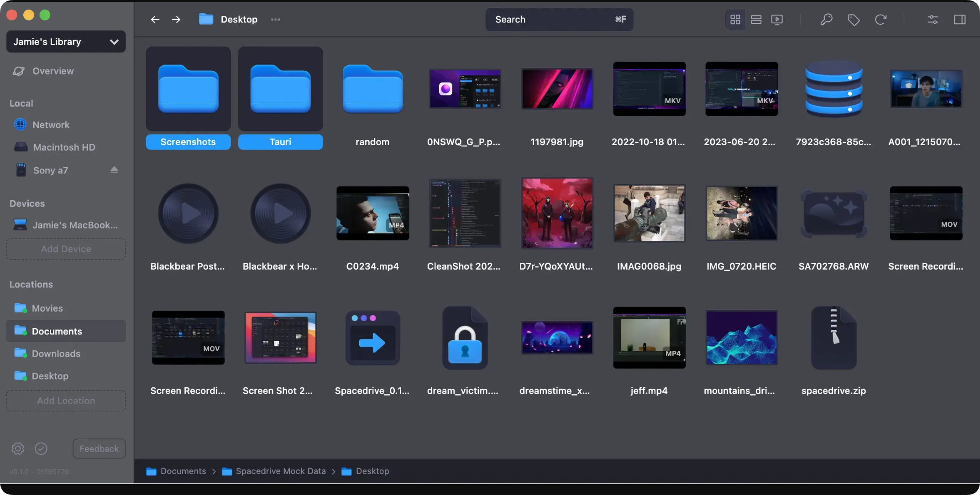Click the key manager icon in toolbar
This screenshot has width=980, height=495.
[x=826, y=20]
